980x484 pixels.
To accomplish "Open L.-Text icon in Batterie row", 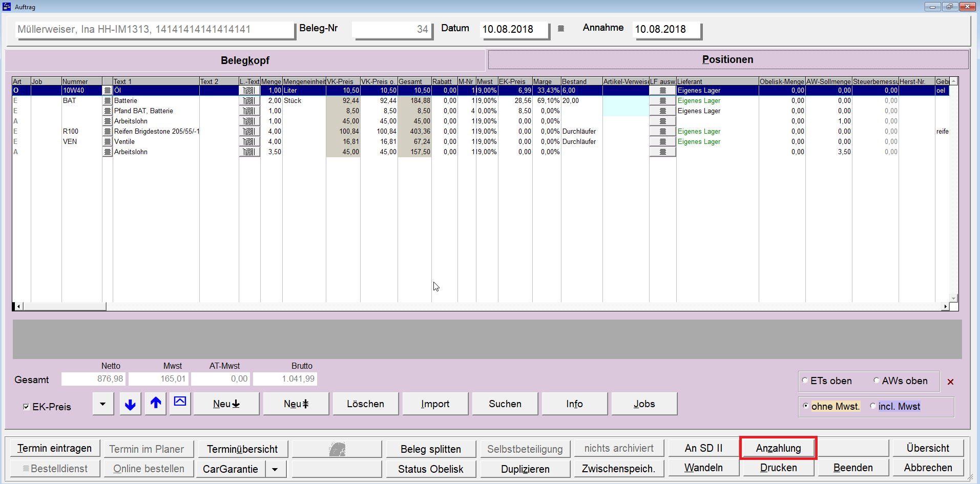I will [249, 100].
